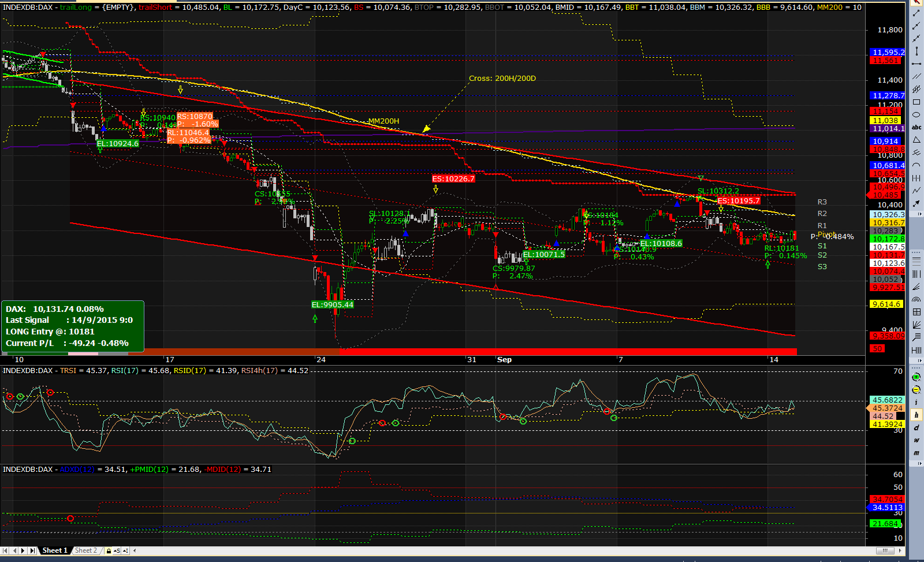Click the horizontal chart scrollbar thumb
The image size is (924, 562).
(x=885, y=550)
